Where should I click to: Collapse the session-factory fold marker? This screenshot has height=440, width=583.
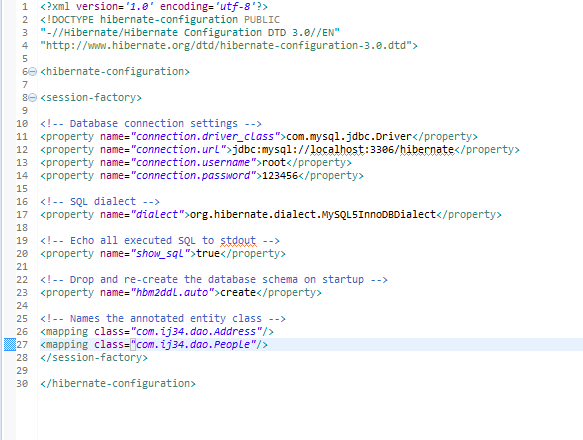[x=33, y=97]
